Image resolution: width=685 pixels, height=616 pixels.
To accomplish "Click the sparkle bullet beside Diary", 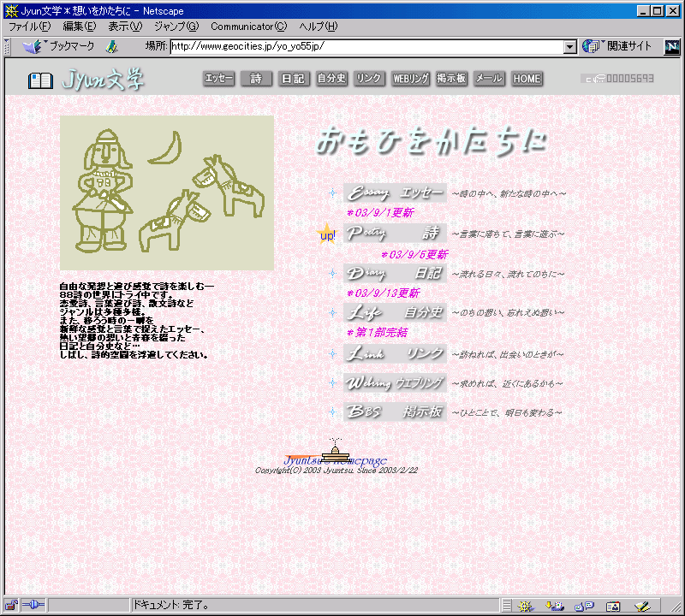I will 333,273.
